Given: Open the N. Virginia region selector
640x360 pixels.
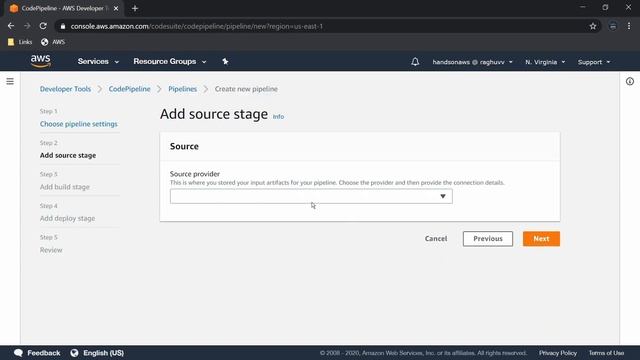Looking at the screenshot, I should click(x=545, y=62).
